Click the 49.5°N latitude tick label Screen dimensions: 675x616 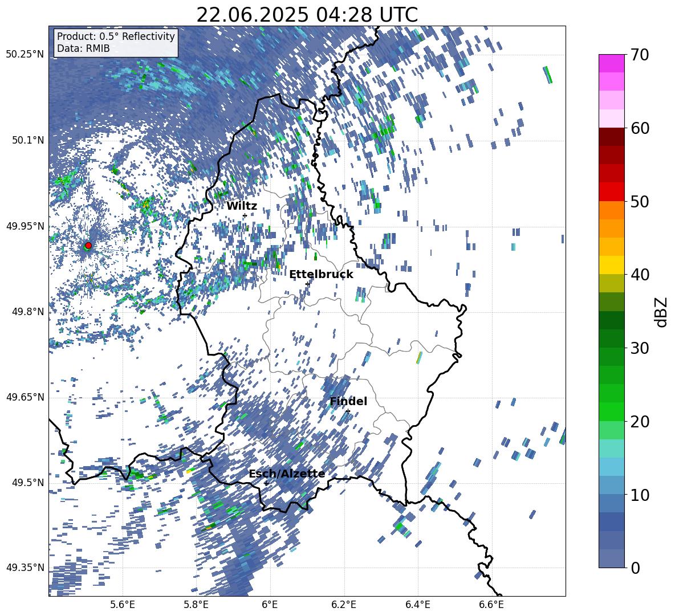click(27, 483)
